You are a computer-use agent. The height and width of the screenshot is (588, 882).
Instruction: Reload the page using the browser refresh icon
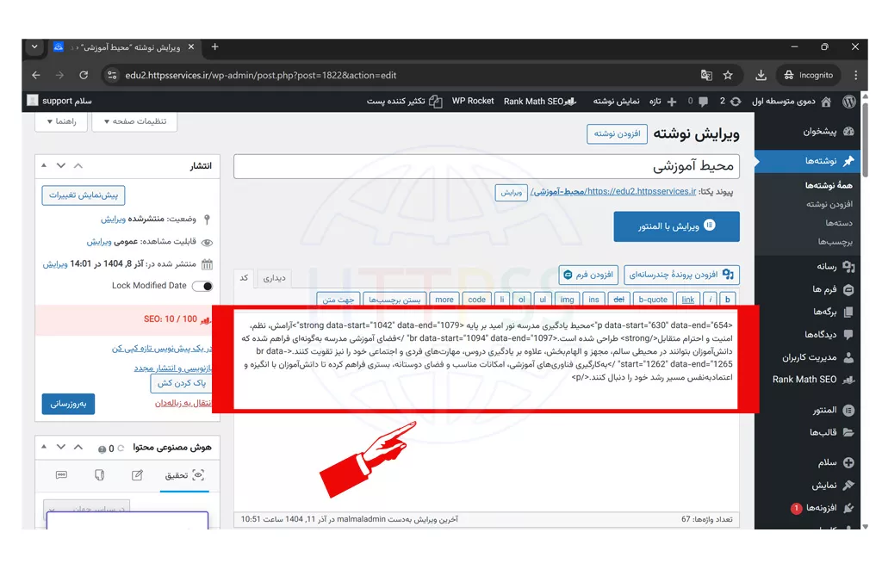84,75
